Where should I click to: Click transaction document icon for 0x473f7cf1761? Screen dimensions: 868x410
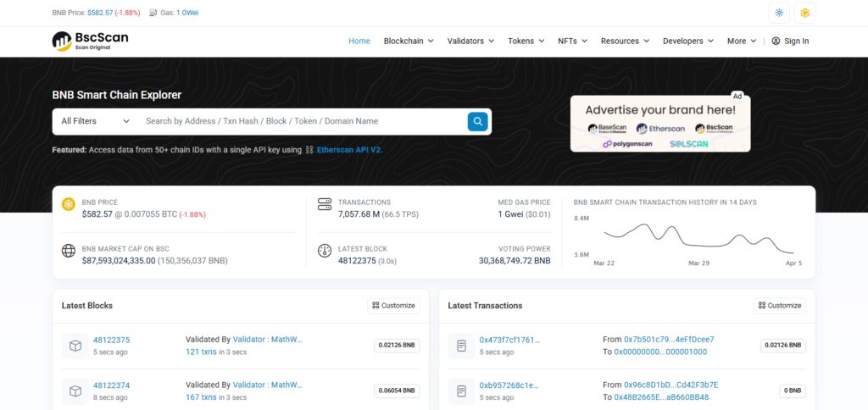[x=461, y=346]
